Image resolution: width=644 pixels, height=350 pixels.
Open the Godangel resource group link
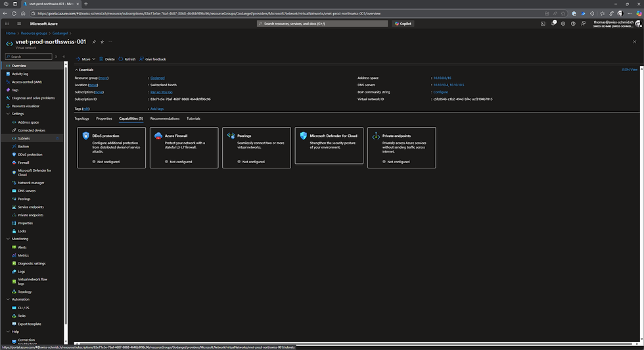157,78
